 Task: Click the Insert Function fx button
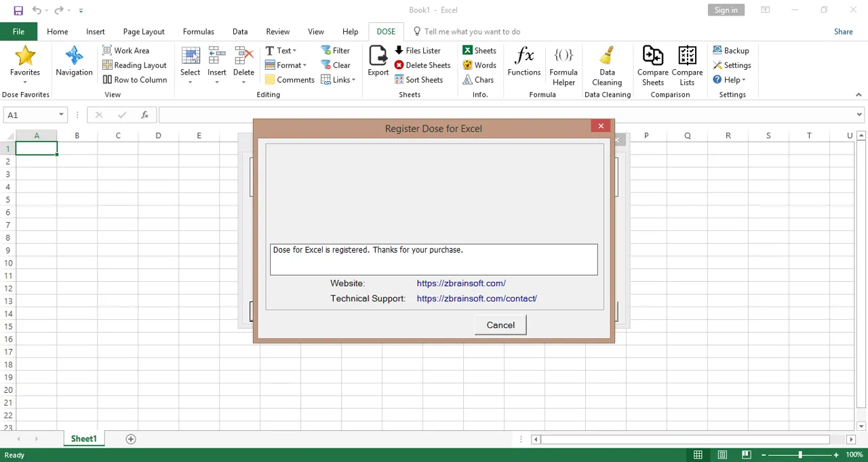144,115
